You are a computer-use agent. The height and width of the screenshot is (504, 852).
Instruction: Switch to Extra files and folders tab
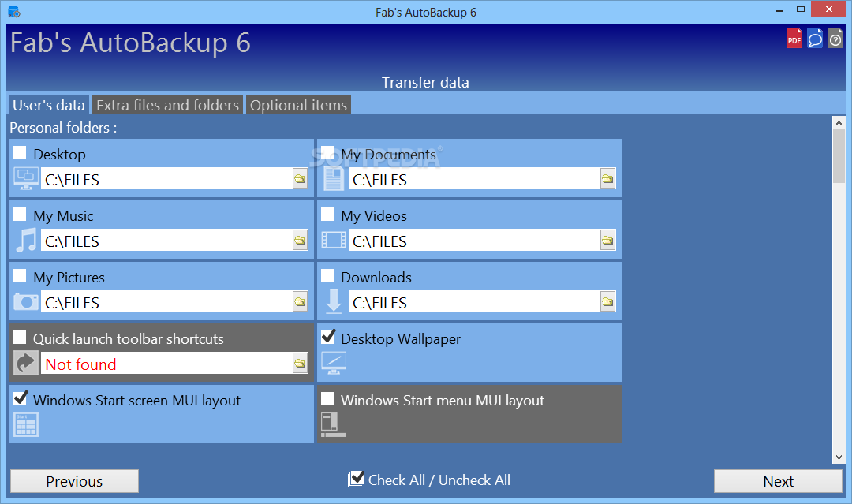pos(167,105)
